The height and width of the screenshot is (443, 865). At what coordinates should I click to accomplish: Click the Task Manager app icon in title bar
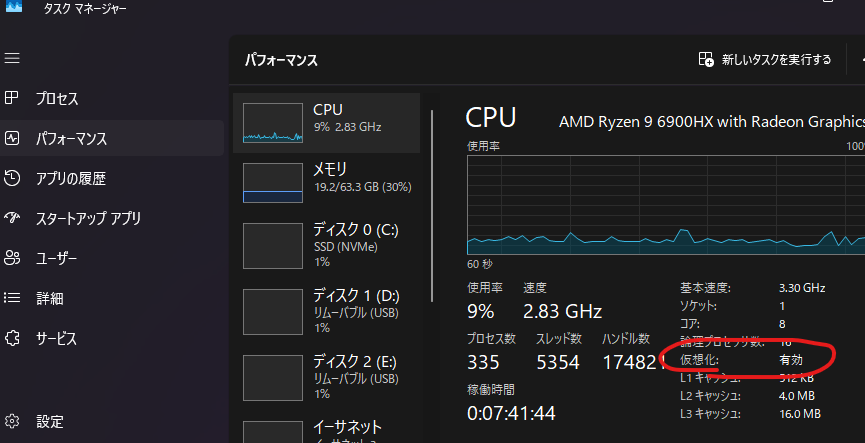pyautogui.click(x=13, y=7)
